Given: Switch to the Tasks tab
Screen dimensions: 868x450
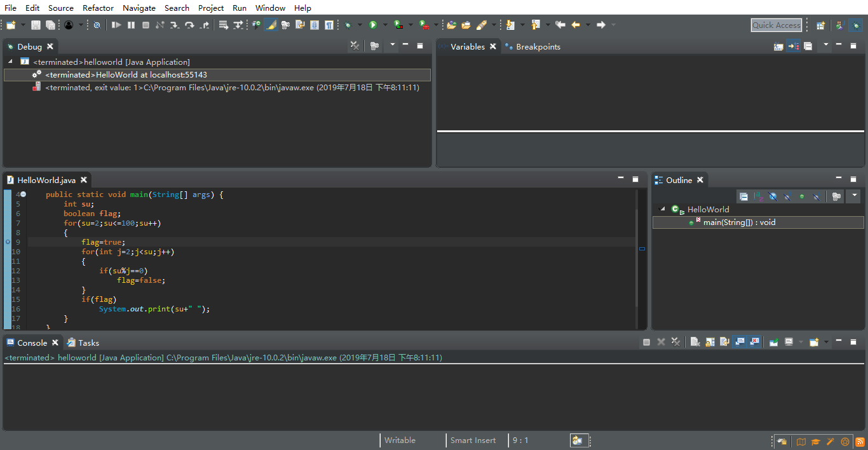Looking at the screenshot, I should coord(83,343).
